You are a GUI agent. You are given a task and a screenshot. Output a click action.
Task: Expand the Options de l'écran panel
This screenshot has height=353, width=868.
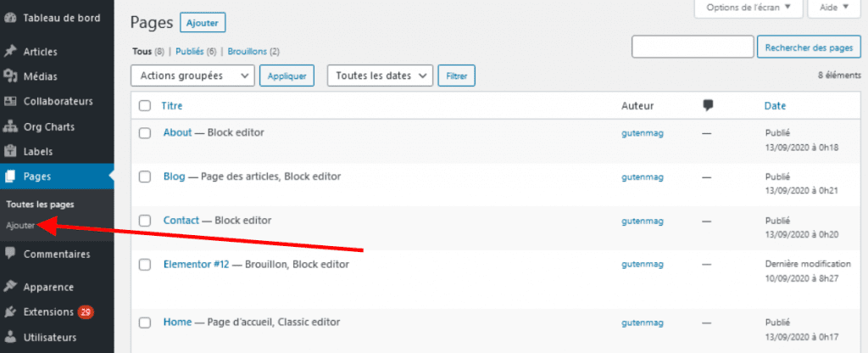(748, 8)
